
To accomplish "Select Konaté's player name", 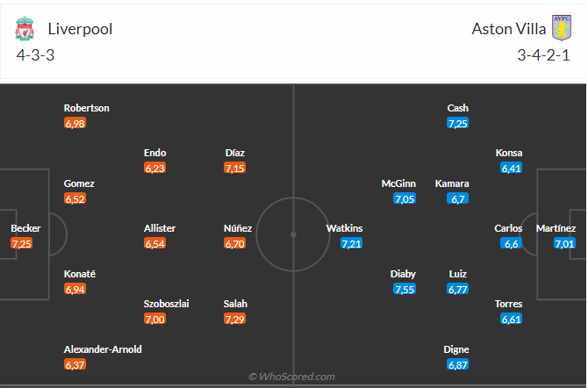I will (79, 274).
